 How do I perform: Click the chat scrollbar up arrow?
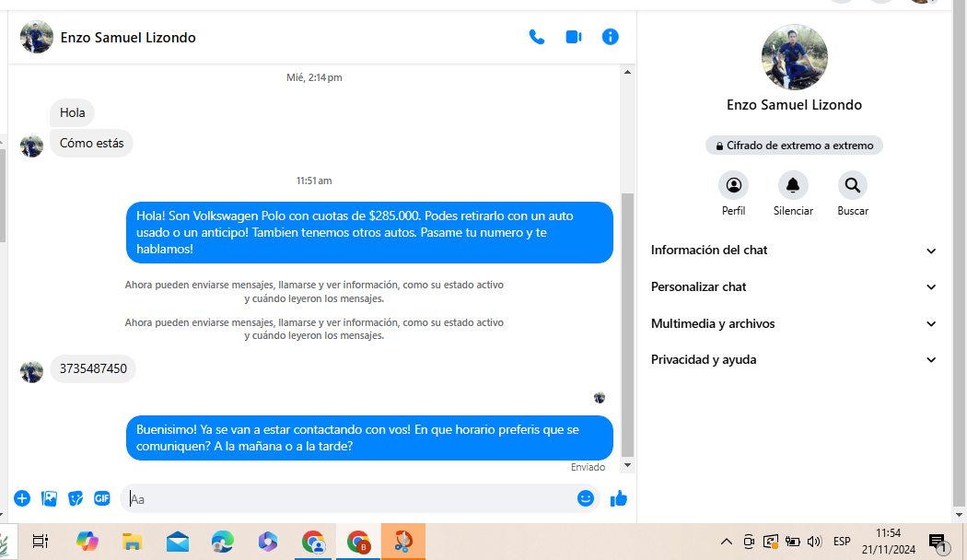click(x=627, y=72)
